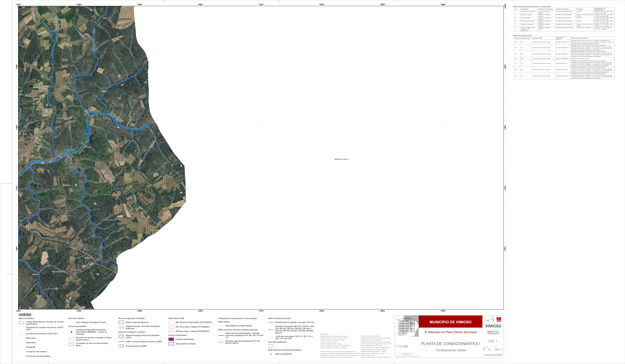Viewport: 625px width, 364px height.
Task: Select highlighted sheet 067-1 in index map
Action: [x=413, y=324]
